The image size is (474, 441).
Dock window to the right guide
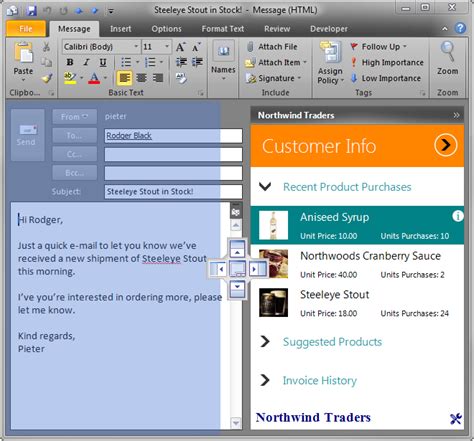258,269
